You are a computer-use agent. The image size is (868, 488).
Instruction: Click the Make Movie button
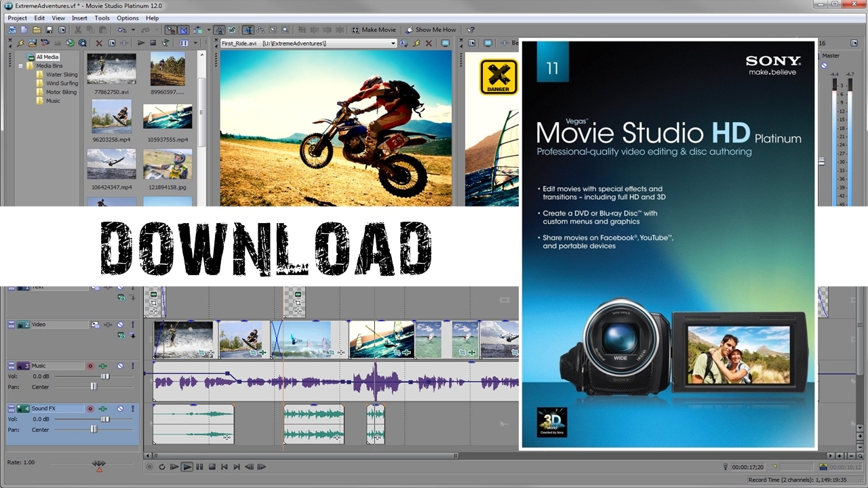(374, 30)
